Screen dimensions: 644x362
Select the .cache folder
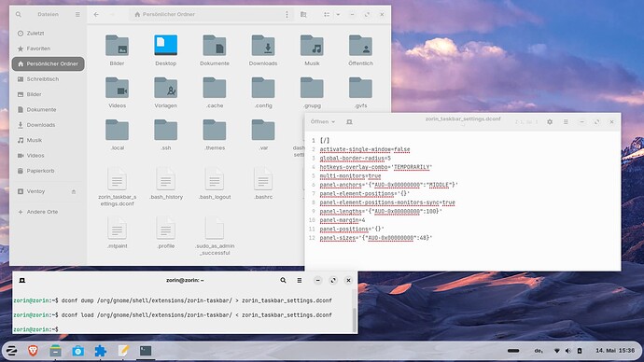215,88
